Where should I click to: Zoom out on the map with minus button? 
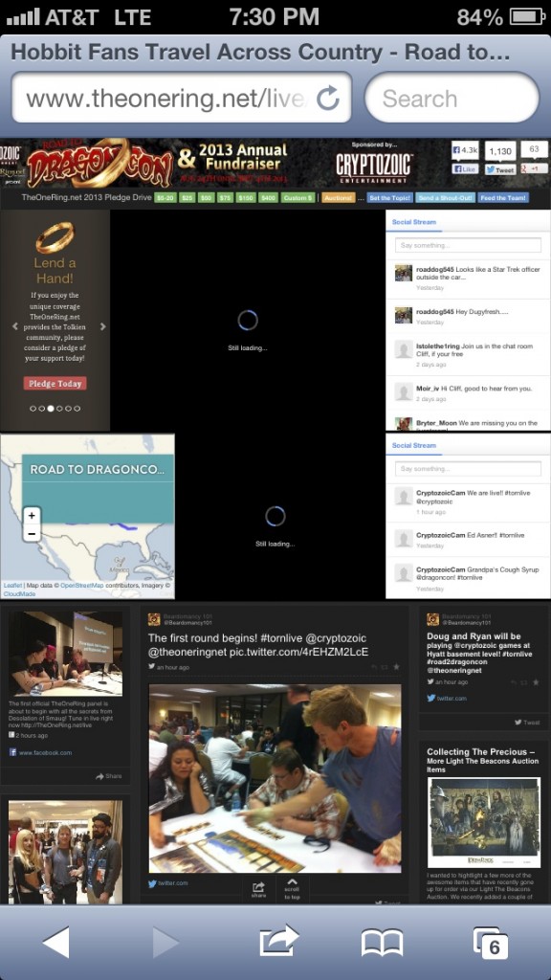[x=32, y=534]
